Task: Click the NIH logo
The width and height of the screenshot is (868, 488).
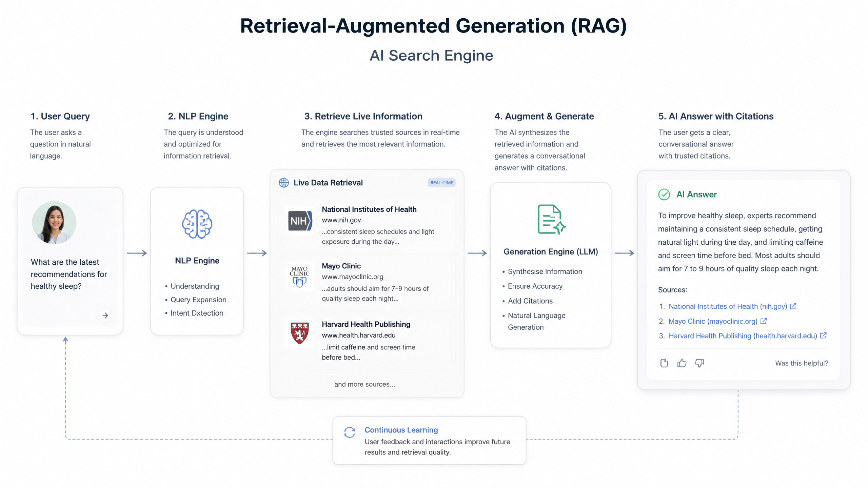Action: click(x=300, y=221)
